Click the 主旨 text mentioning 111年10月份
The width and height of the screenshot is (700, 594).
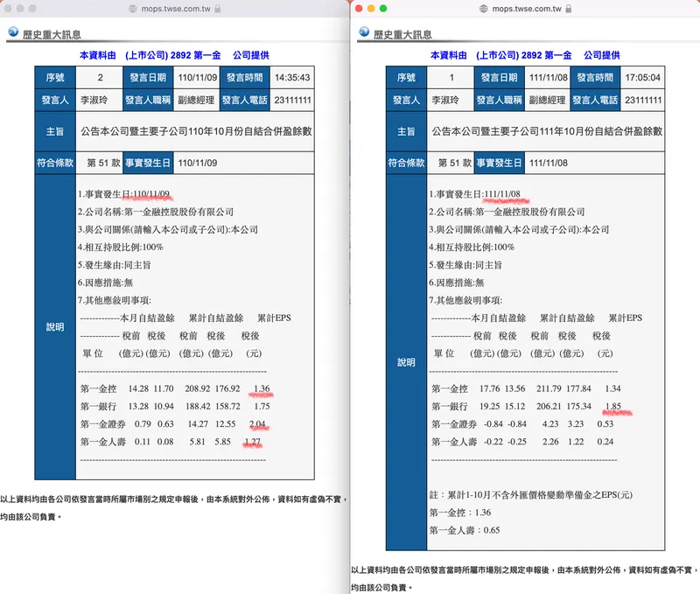point(547,131)
